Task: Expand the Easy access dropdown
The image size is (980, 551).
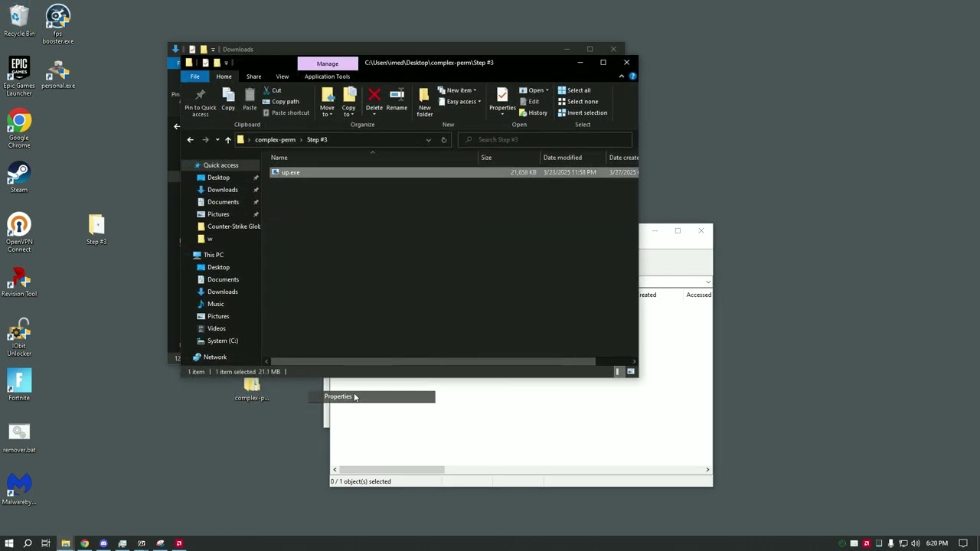Action: (459, 101)
